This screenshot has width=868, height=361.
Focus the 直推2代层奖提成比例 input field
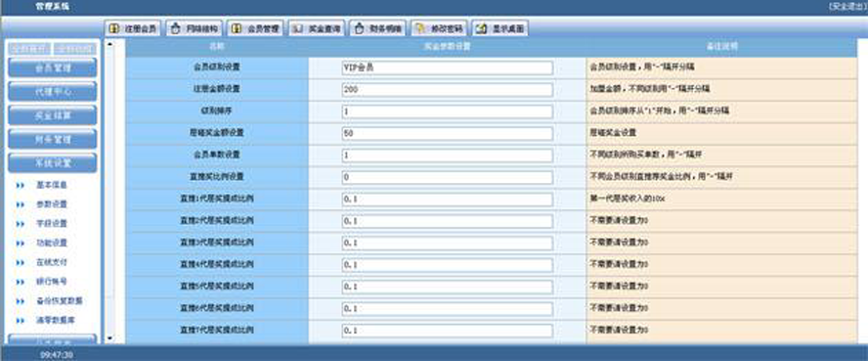point(448,221)
